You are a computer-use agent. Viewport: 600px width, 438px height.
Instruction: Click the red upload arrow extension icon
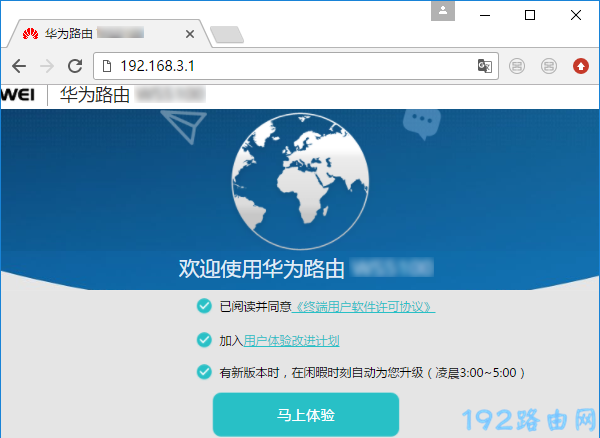point(580,66)
